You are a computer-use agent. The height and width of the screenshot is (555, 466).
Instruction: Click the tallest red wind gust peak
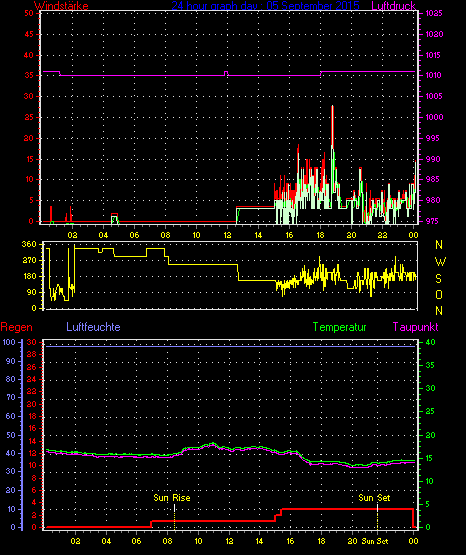[332, 106]
